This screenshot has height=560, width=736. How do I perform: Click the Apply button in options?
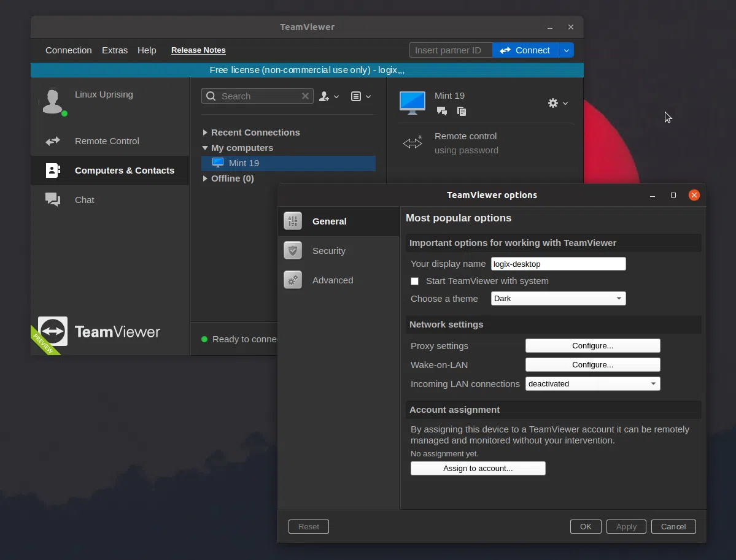tap(626, 526)
